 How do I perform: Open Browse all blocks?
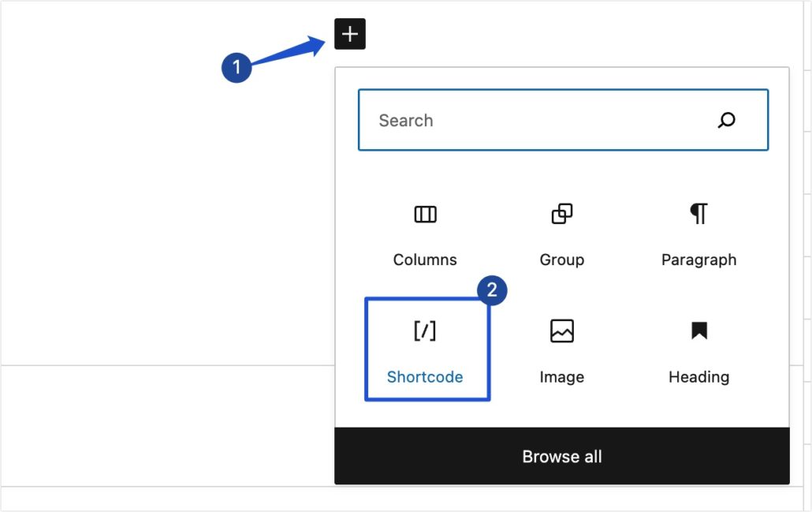562,456
